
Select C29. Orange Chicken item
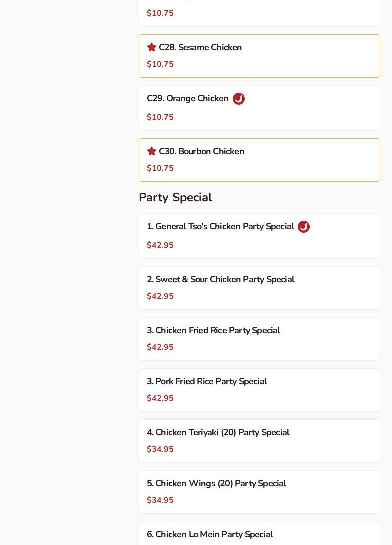pos(187,99)
